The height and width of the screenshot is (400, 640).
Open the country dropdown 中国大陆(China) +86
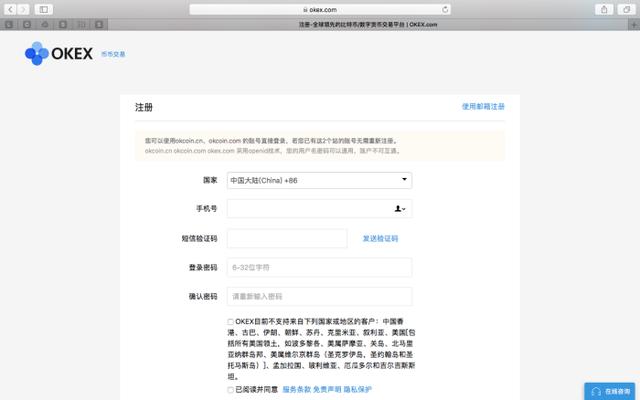pos(319,180)
